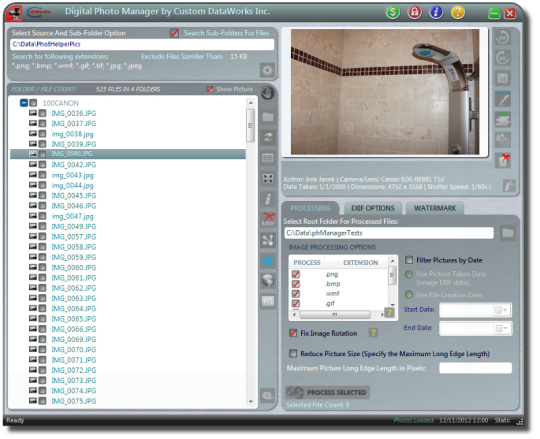Uncheck the .bmp process checkbox
This screenshot has height=439, width=540.
tap(295, 284)
